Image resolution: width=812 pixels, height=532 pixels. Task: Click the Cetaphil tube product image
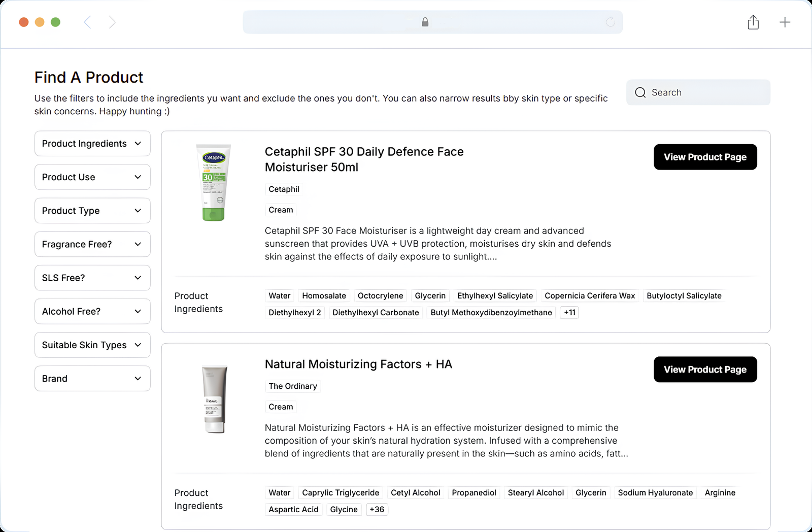tap(214, 183)
